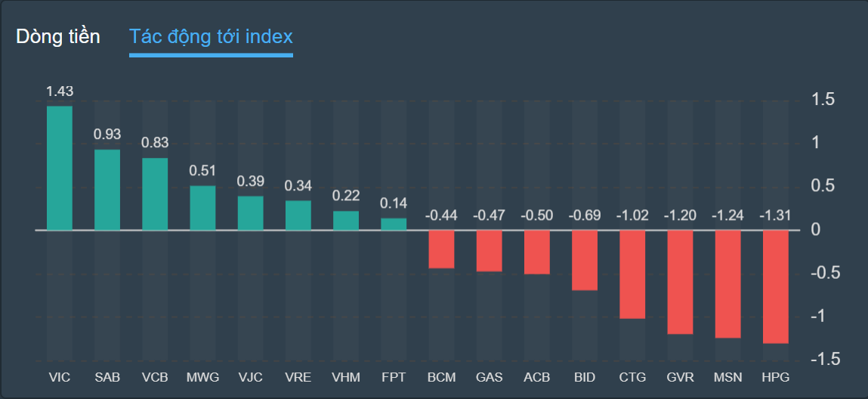Screen dimensions: 868x399
Task: Click the VIC ticker label
Action: click(59, 377)
